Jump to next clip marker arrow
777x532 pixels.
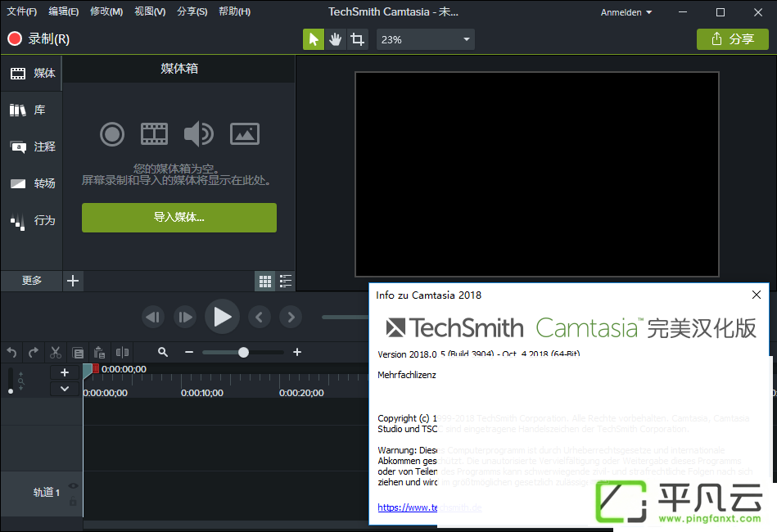pyautogui.click(x=291, y=317)
